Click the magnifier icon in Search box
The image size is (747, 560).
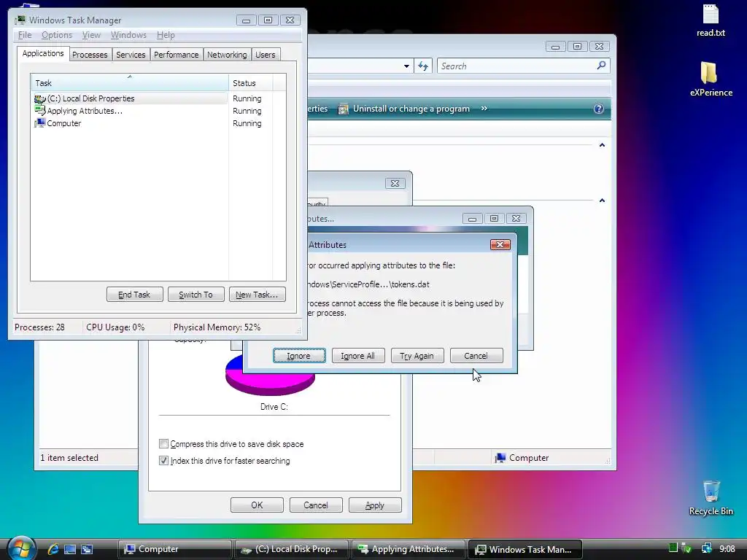[x=601, y=65]
